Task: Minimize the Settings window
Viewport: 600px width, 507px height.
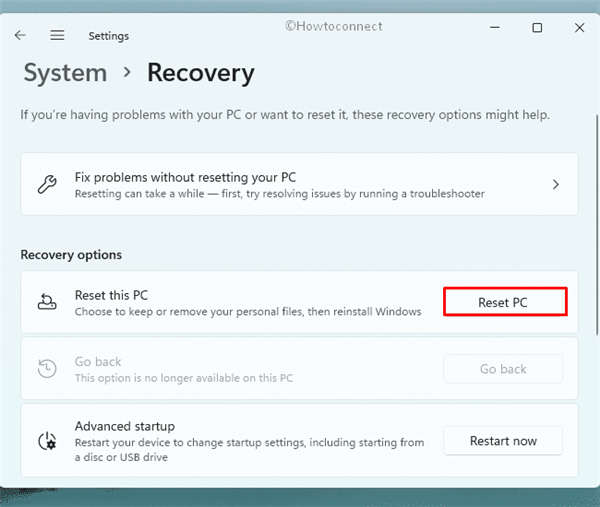Action: coord(493,29)
